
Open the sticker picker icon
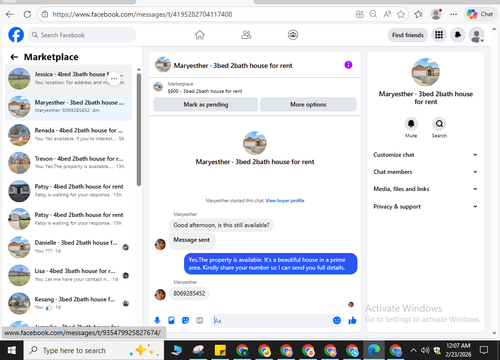[185, 321]
